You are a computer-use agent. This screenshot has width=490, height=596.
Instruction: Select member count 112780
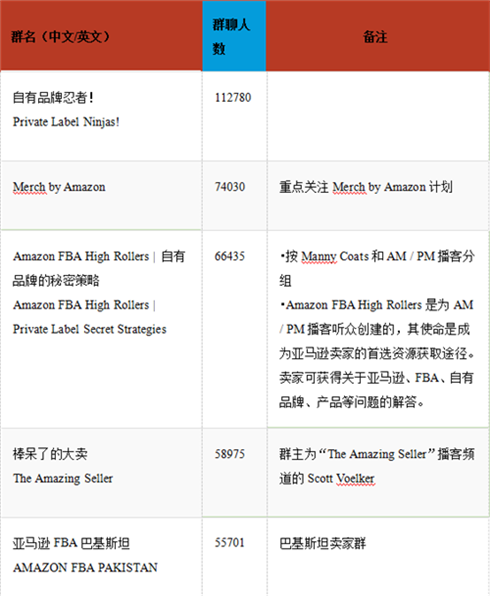click(233, 98)
